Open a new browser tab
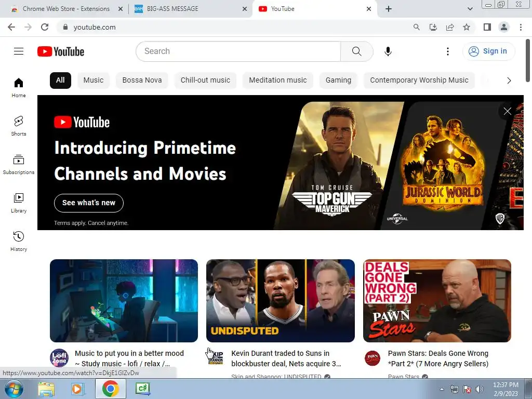This screenshot has height=399, width=532. (x=389, y=9)
